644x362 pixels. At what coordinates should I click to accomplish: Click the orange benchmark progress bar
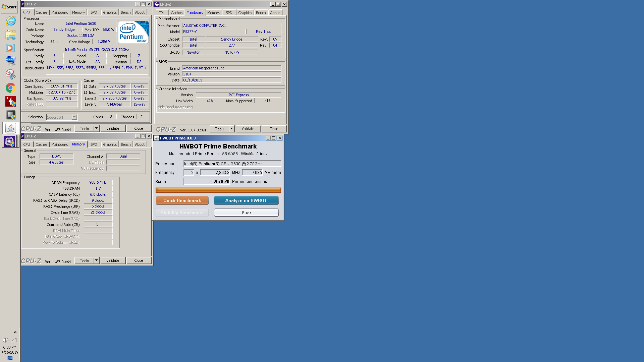pos(218,190)
